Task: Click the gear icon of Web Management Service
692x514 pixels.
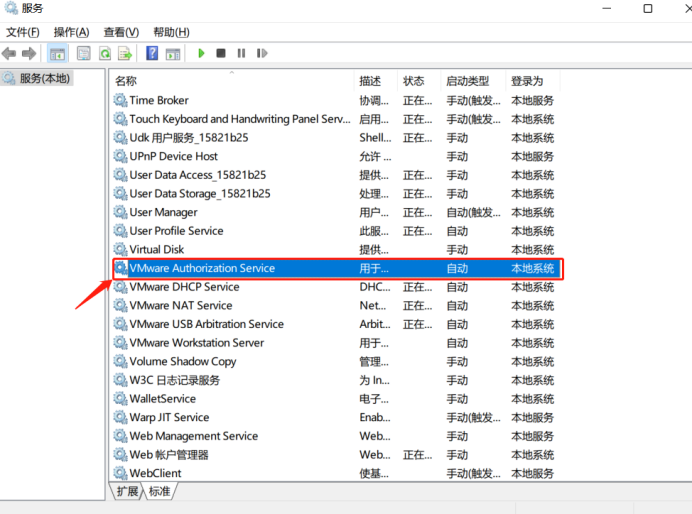Action: pos(120,436)
